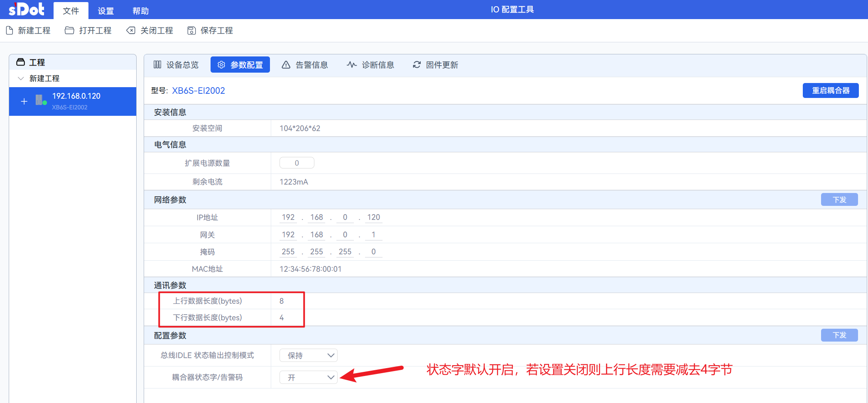The width and height of the screenshot is (868, 403).
Task: Expand the 192.168.0.120 device with plus icon
Action: pyautogui.click(x=24, y=101)
